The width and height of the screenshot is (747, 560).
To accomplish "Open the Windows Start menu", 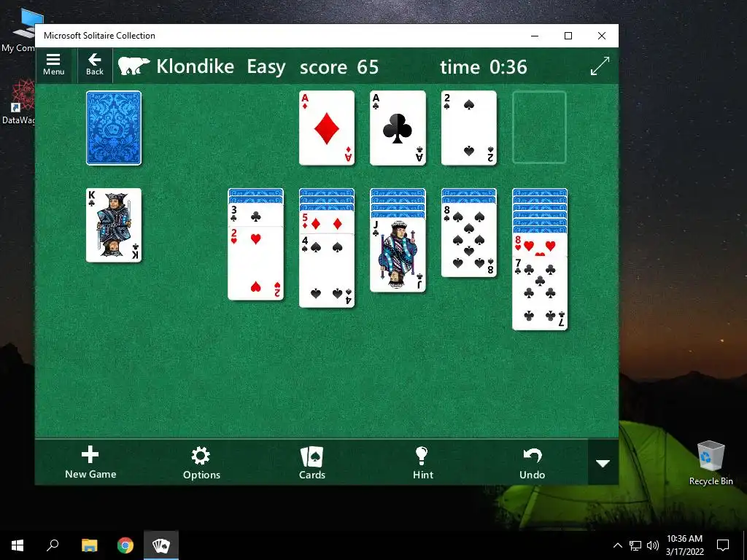I will 18,545.
